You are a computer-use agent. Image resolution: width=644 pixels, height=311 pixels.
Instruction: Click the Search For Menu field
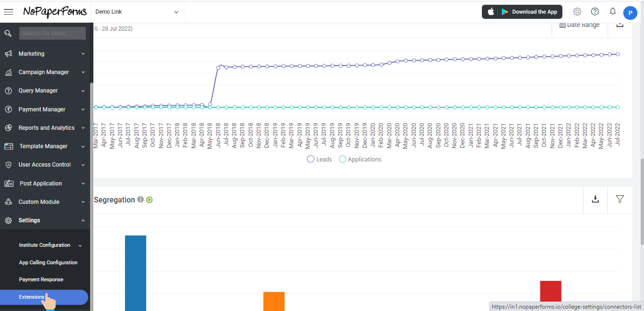coord(52,33)
